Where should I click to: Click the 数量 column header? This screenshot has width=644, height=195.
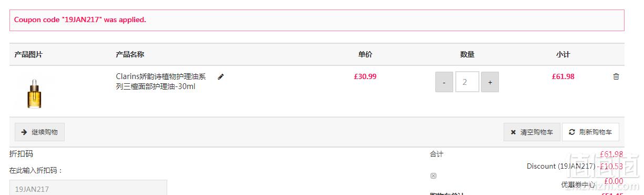467,54
